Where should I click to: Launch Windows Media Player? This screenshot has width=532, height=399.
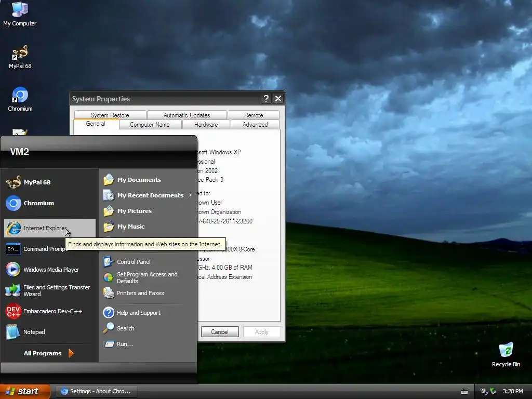[49, 270]
